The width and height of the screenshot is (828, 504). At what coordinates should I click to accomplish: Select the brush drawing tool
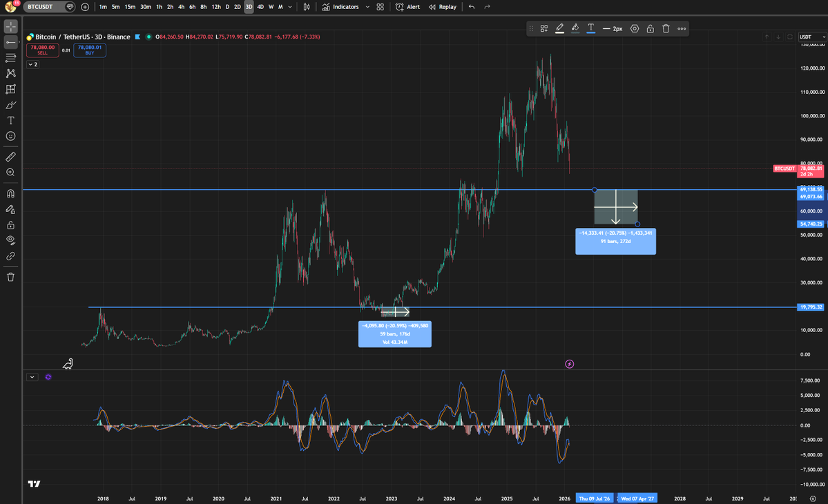click(10, 105)
